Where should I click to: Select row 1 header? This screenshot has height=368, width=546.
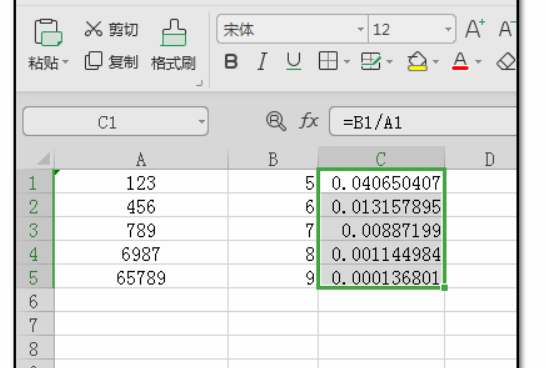coord(35,182)
